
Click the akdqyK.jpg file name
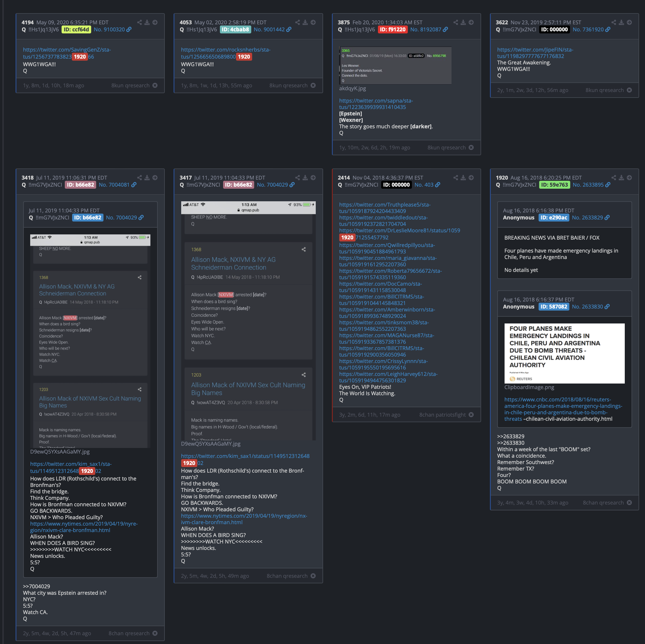click(x=352, y=88)
